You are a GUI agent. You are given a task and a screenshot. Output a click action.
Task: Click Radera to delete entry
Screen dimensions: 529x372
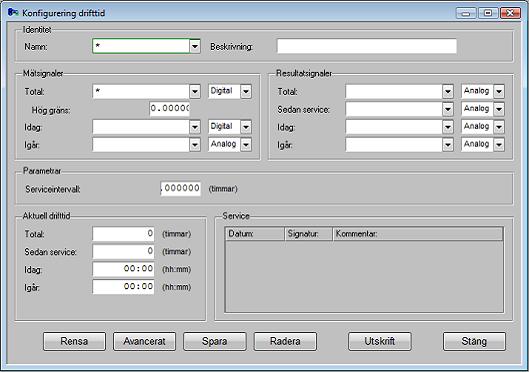point(285,341)
